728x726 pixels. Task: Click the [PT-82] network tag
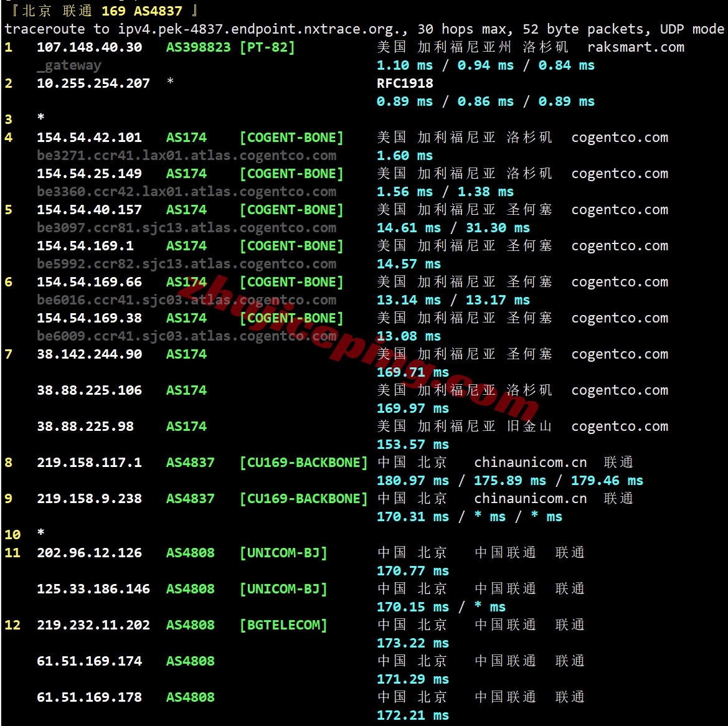[x=267, y=47]
